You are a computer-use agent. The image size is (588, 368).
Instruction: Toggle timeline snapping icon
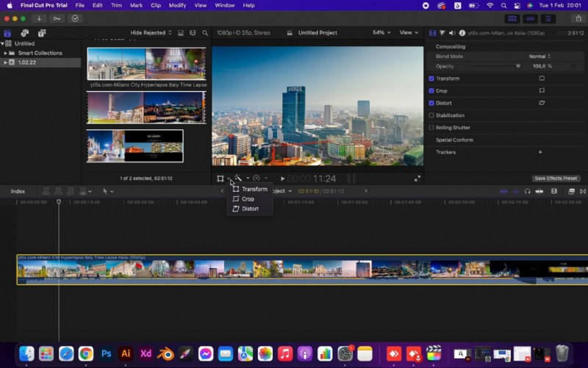click(x=539, y=192)
